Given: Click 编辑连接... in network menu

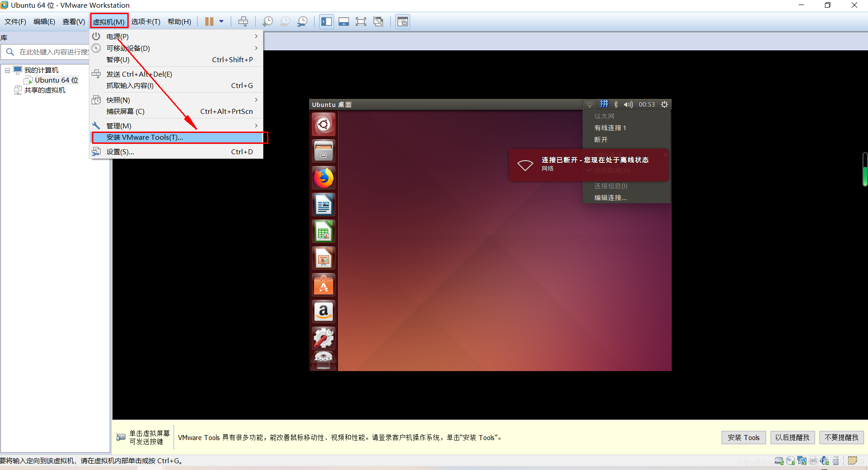Looking at the screenshot, I should (626, 198).
